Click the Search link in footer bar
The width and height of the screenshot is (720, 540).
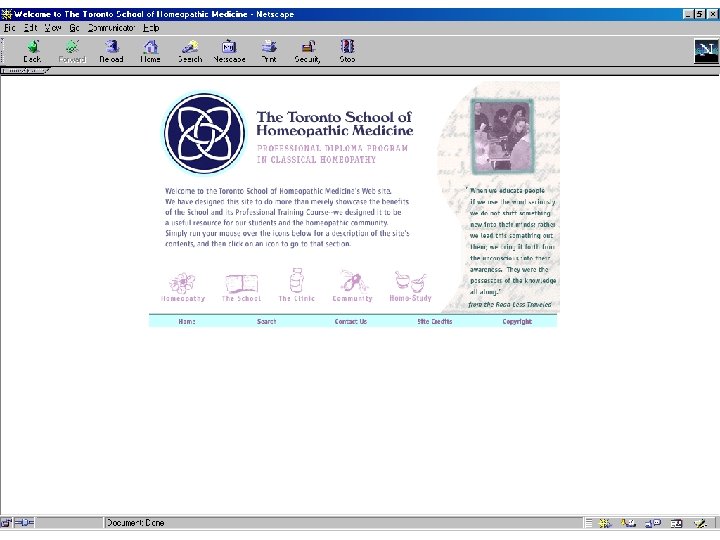pyautogui.click(x=266, y=321)
